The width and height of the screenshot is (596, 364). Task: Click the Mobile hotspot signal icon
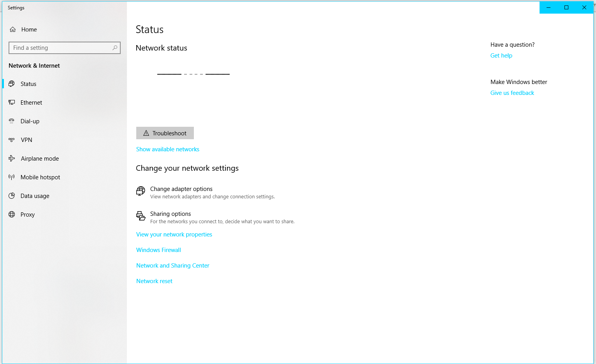12,177
